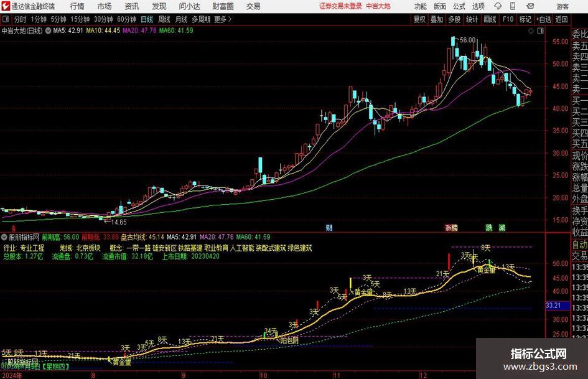Click the 减 marker on the chart
The height and width of the screenshot is (379, 588).
502,227
